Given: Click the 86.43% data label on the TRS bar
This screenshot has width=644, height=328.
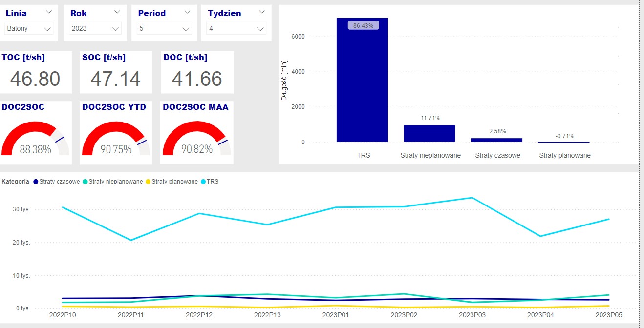Looking at the screenshot, I should click(x=363, y=25).
